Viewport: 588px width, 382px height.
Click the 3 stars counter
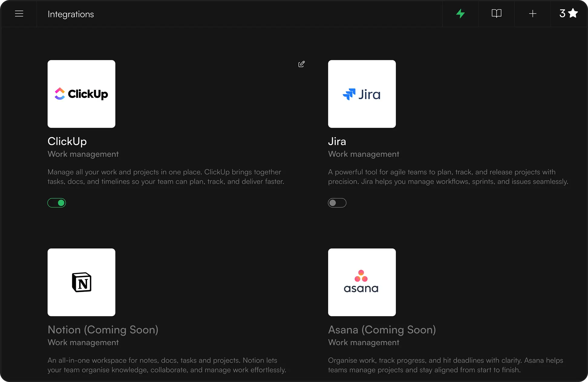pos(568,14)
